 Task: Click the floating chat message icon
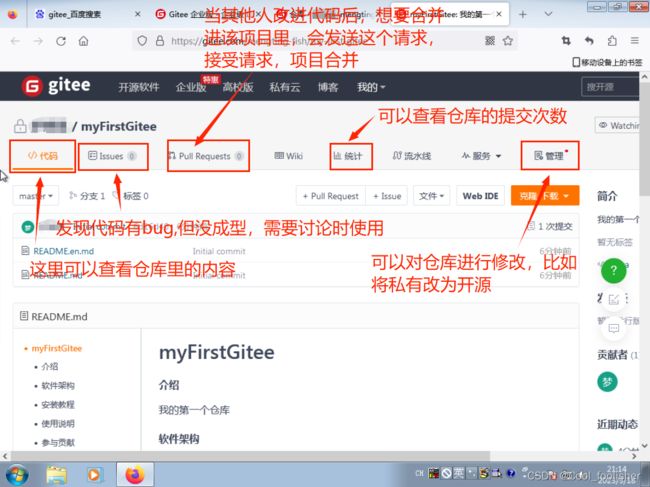[614, 329]
